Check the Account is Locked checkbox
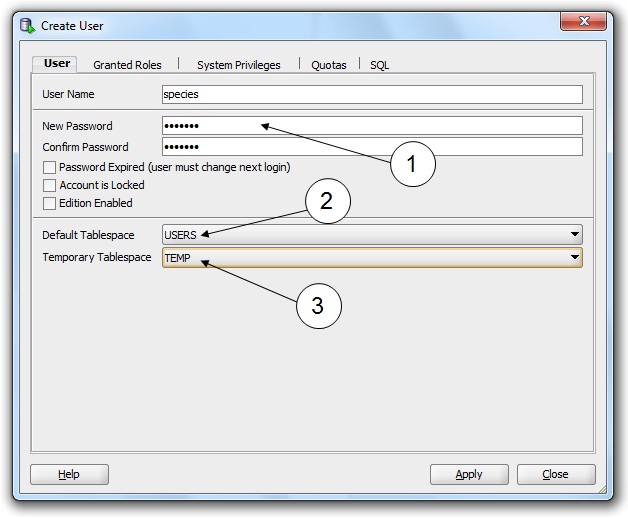This screenshot has height=519, width=628. point(49,185)
